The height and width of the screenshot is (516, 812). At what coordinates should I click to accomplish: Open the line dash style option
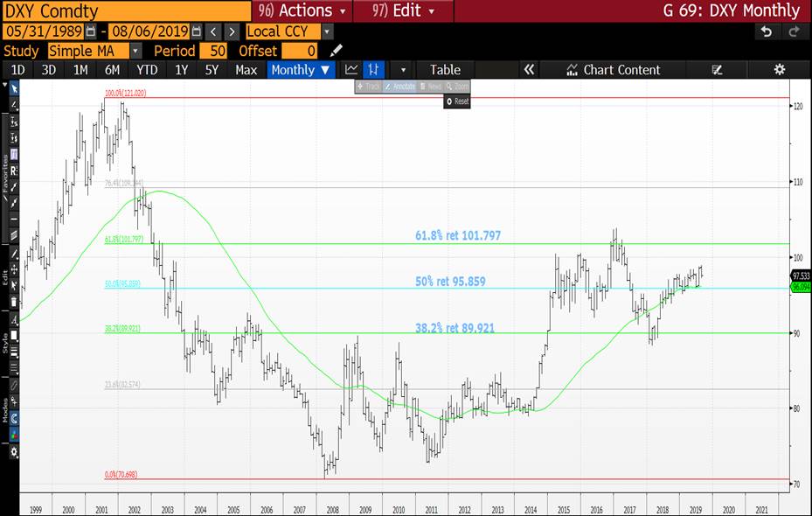[x=14, y=368]
